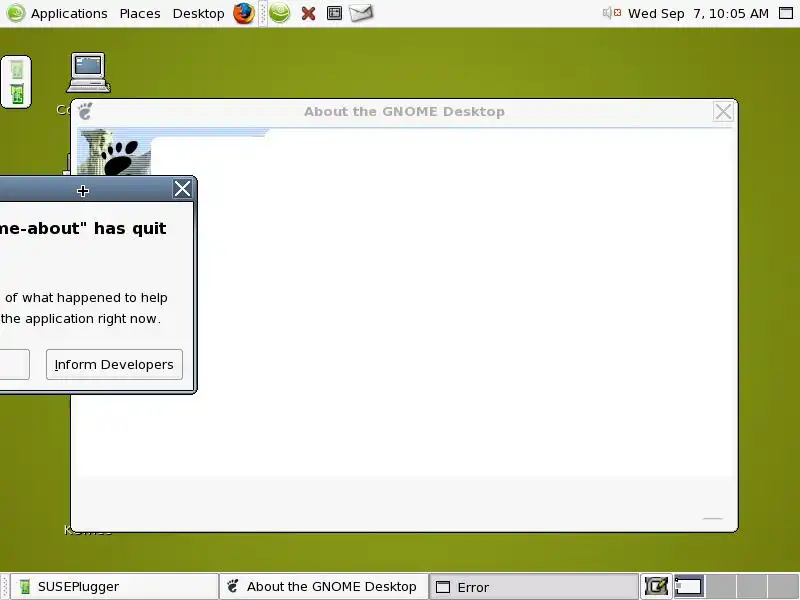Click the muted volume speaker icon

tap(612, 13)
